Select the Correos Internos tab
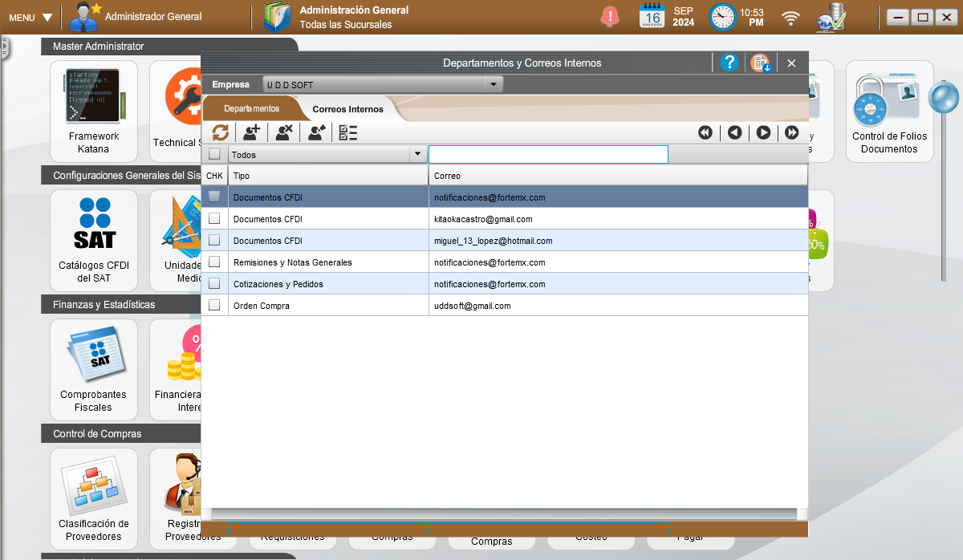Viewport: 963px width, 560px height. point(347,108)
